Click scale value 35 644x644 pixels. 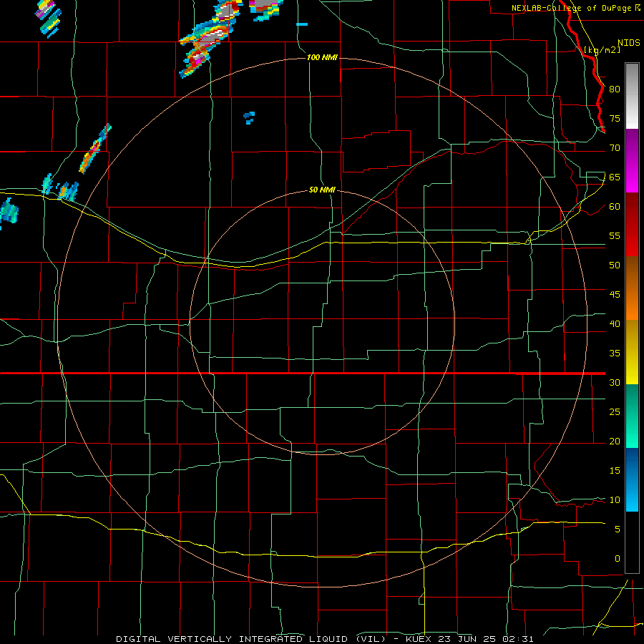(x=615, y=353)
